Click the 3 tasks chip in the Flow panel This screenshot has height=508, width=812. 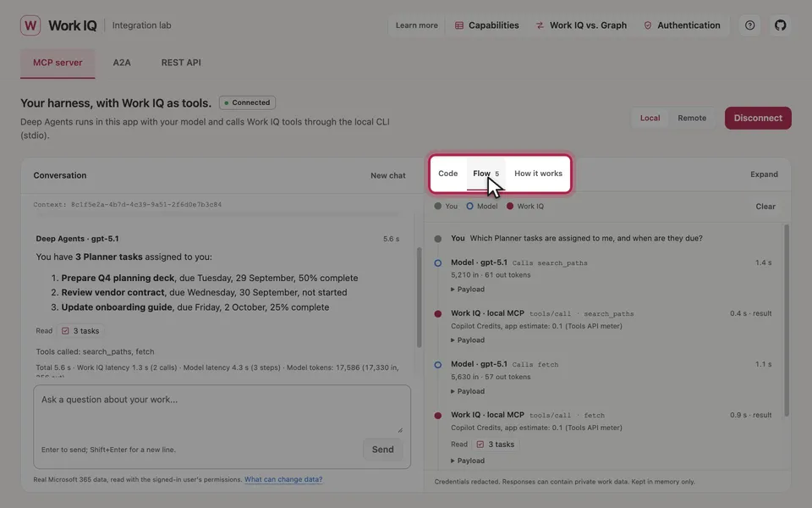496,444
